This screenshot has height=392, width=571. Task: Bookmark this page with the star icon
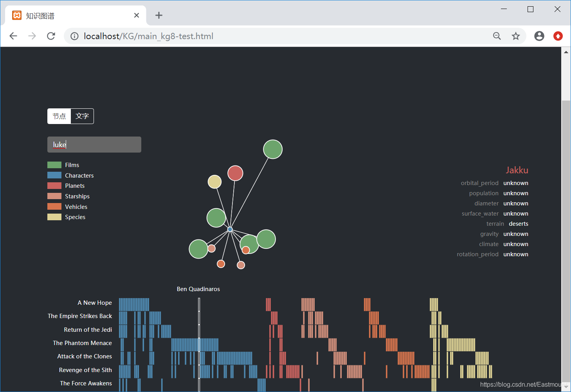516,36
